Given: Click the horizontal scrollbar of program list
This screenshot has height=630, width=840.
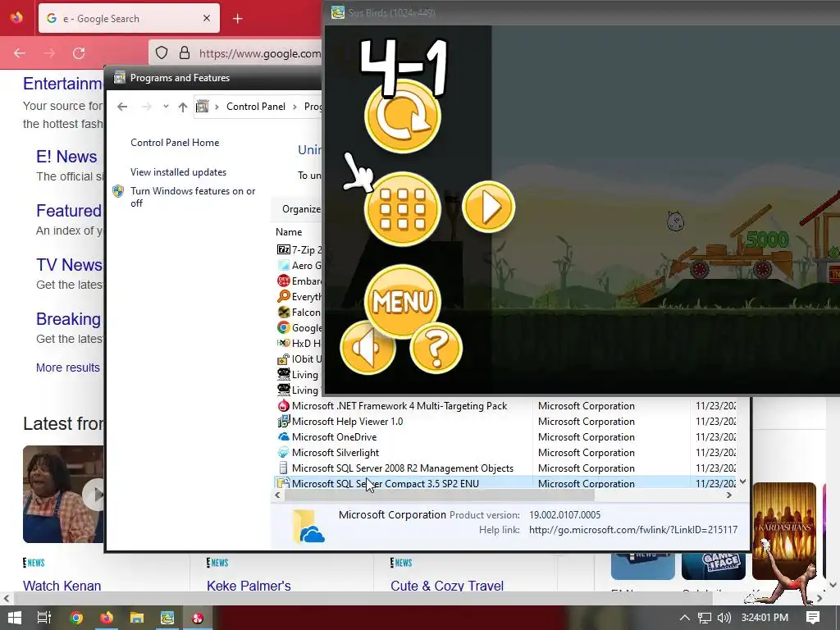Looking at the screenshot, I should [440, 495].
